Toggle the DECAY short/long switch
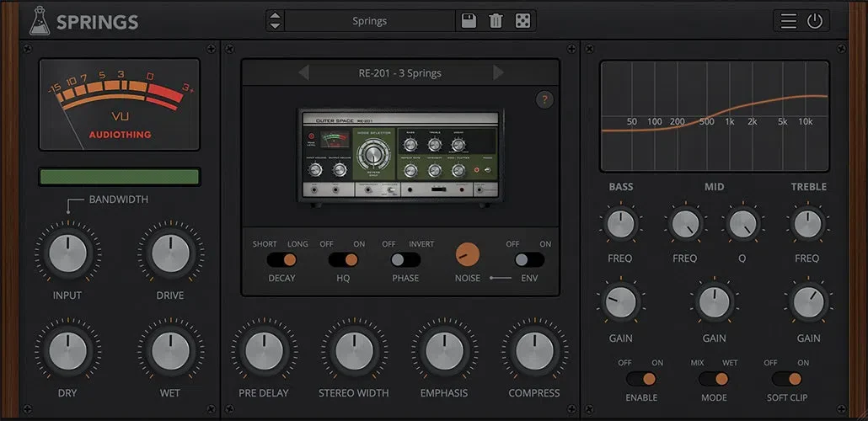868x421 pixels. [281, 260]
